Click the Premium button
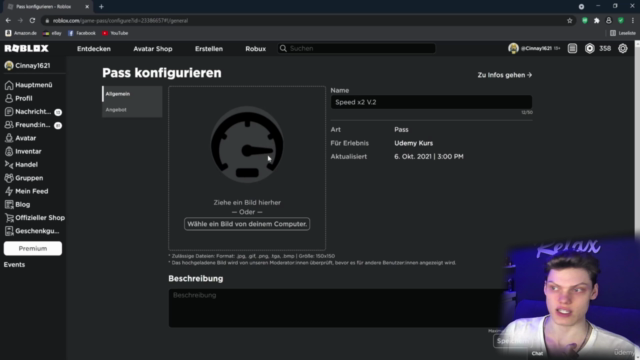Viewport: 640px width, 360px height. click(33, 248)
